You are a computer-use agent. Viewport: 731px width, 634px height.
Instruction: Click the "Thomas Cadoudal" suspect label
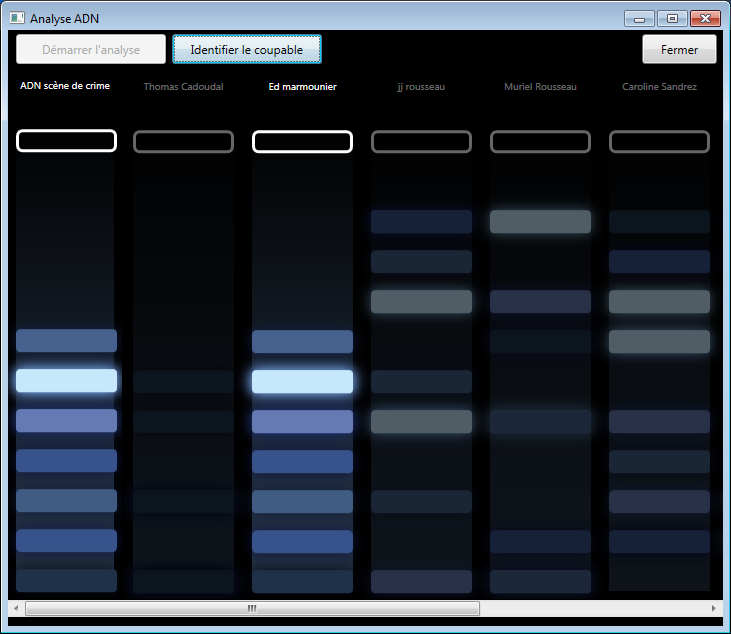coord(183,87)
